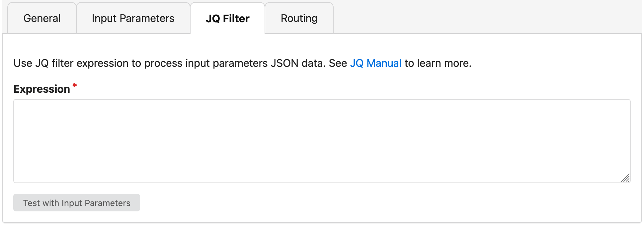Click the red required asterisk
The image size is (644, 226).
coord(75,86)
